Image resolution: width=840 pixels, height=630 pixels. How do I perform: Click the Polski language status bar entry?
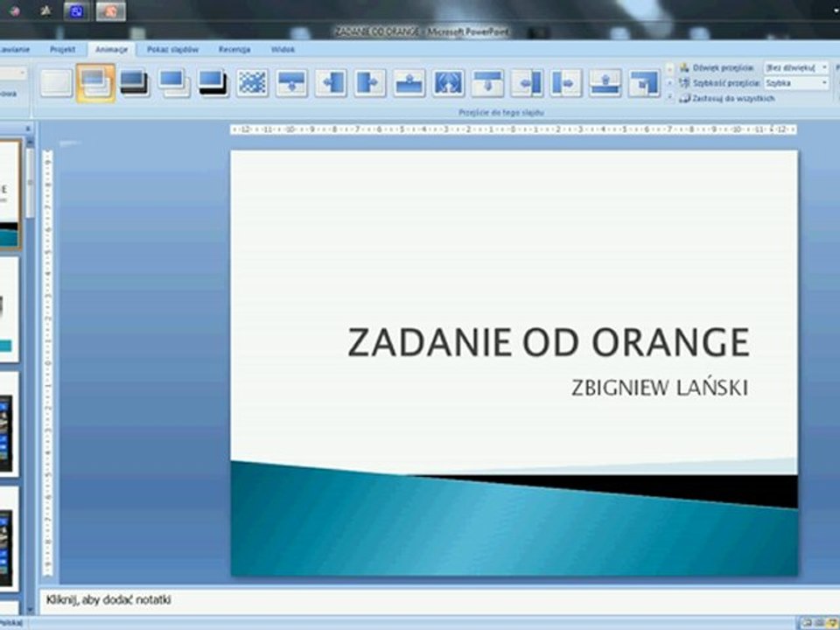click(10, 623)
